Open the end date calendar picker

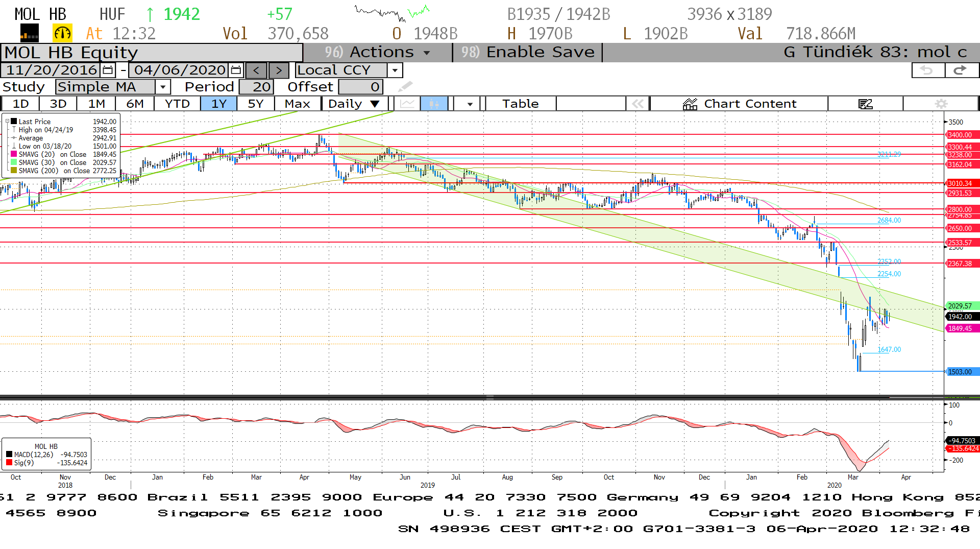[x=236, y=70]
